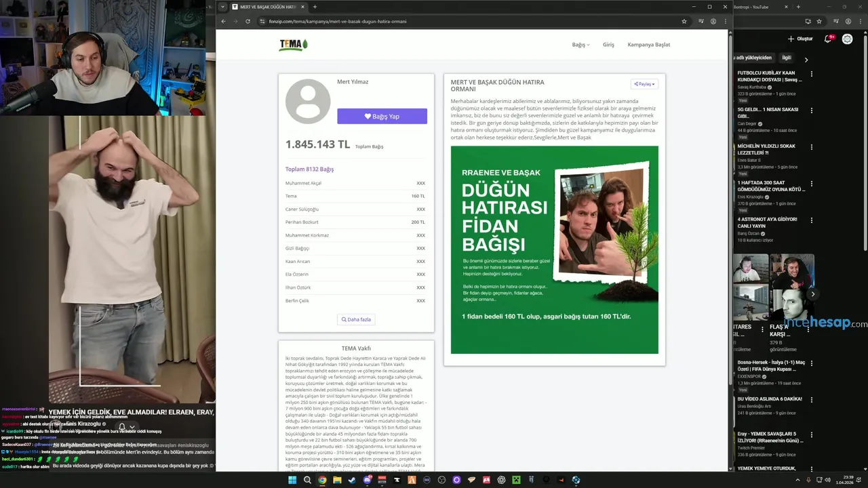Open the site info icon in the address bar

[262, 21]
